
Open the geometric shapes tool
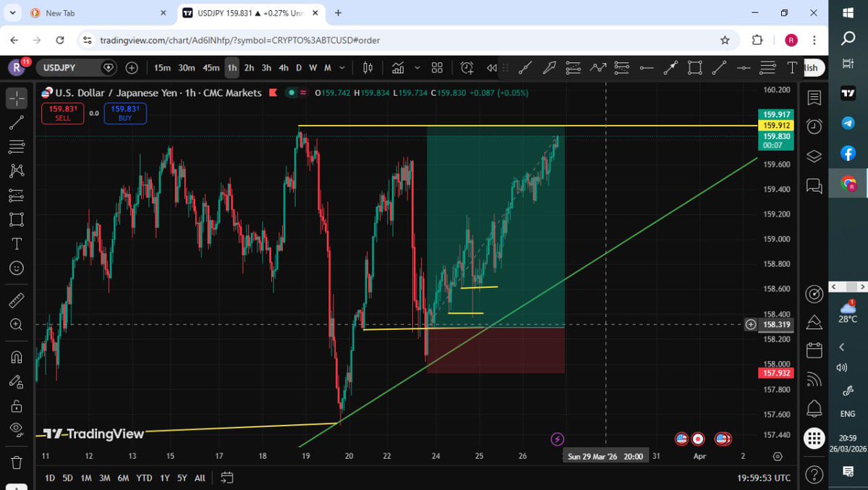(17, 219)
